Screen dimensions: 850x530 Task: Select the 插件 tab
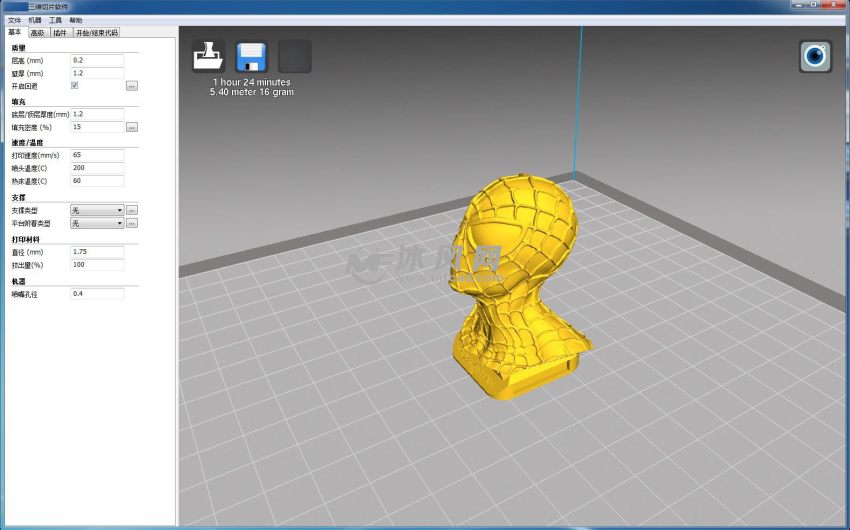(x=60, y=33)
